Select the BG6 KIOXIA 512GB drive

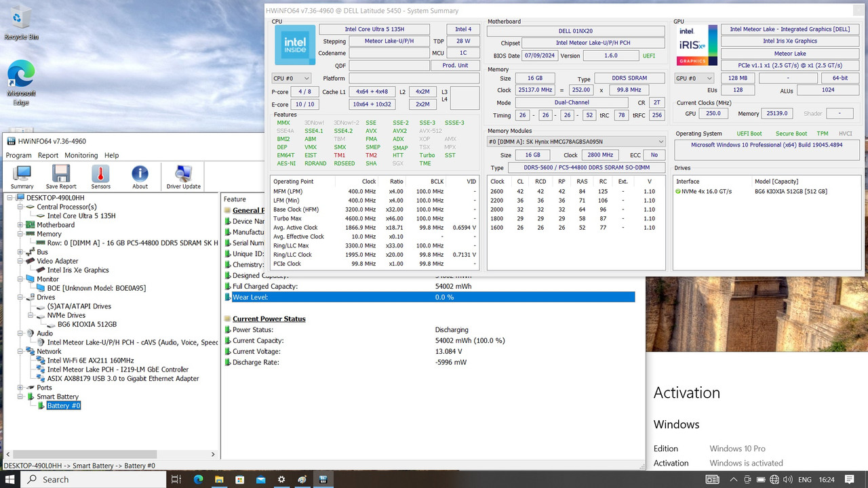pos(87,325)
